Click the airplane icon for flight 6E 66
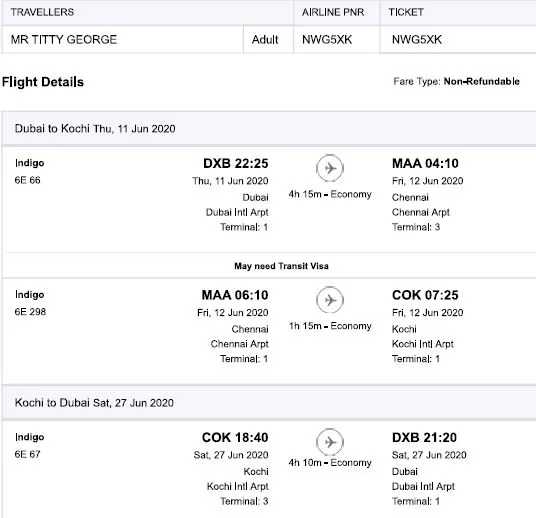536x518 pixels. (x=330, y=168)
